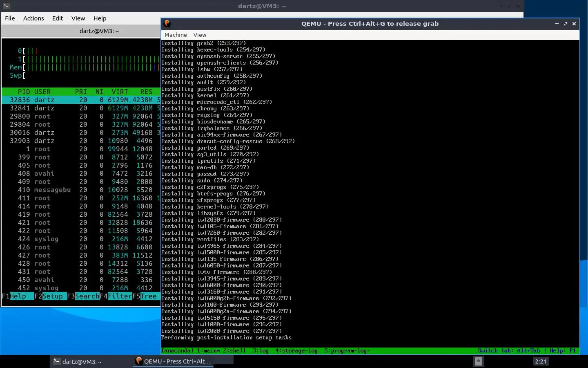The image size is (588, 368).
Task: Click the taskbar clock showing 2:21
Action: pyautogui.click(x=541, y=361)
